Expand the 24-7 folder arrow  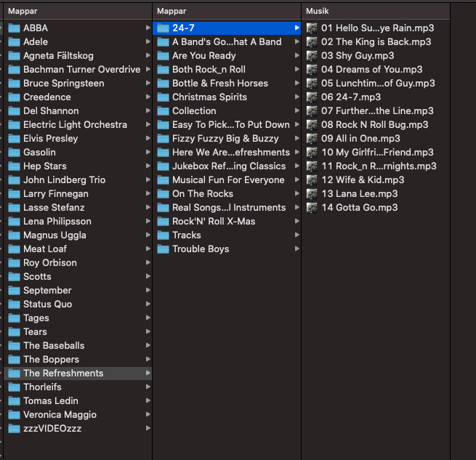coord(297,28)
